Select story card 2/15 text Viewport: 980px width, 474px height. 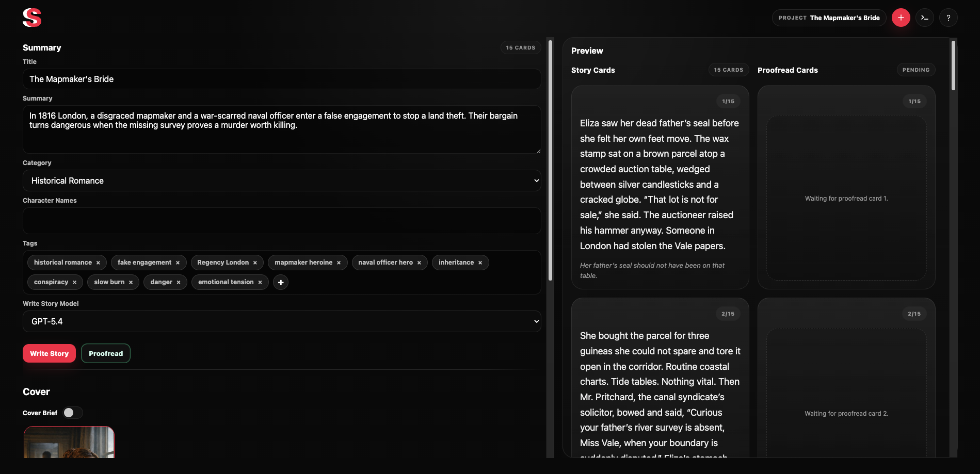point(660,394)
